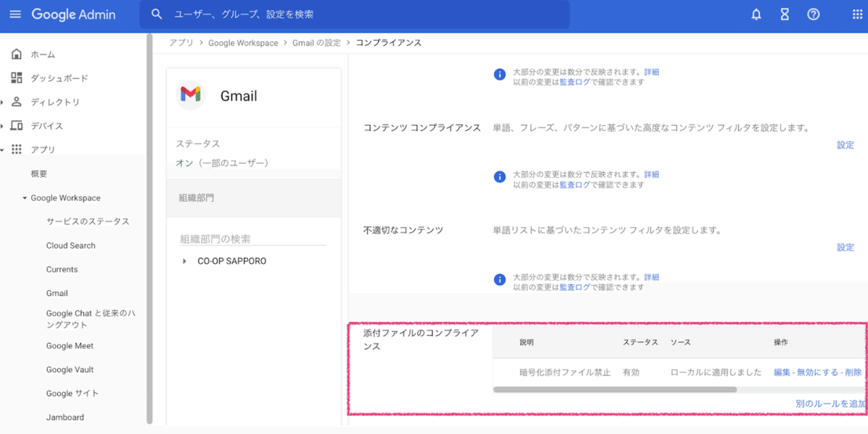This screenshot has width=868, height=434.
Task: Click the search magnifier icon
Action: (156, 14)
